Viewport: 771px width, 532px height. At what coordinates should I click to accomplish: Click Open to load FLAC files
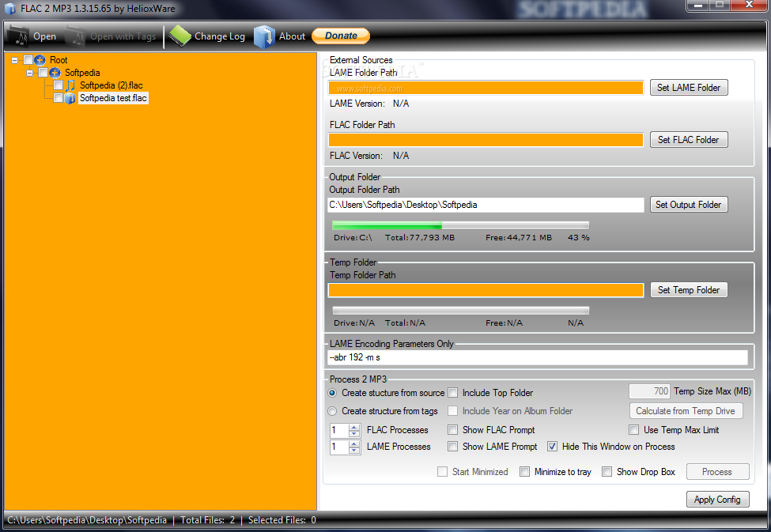[x=44, y=36]
